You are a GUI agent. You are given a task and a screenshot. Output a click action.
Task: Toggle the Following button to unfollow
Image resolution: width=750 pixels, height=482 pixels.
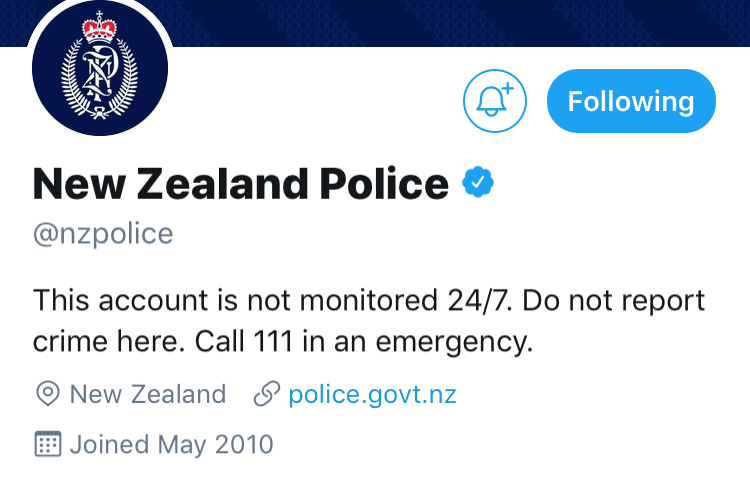[631, 101]
